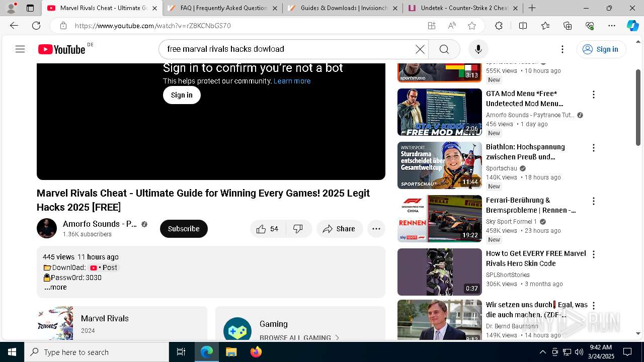Open more actions menu under video

click(x=376, y=229)
